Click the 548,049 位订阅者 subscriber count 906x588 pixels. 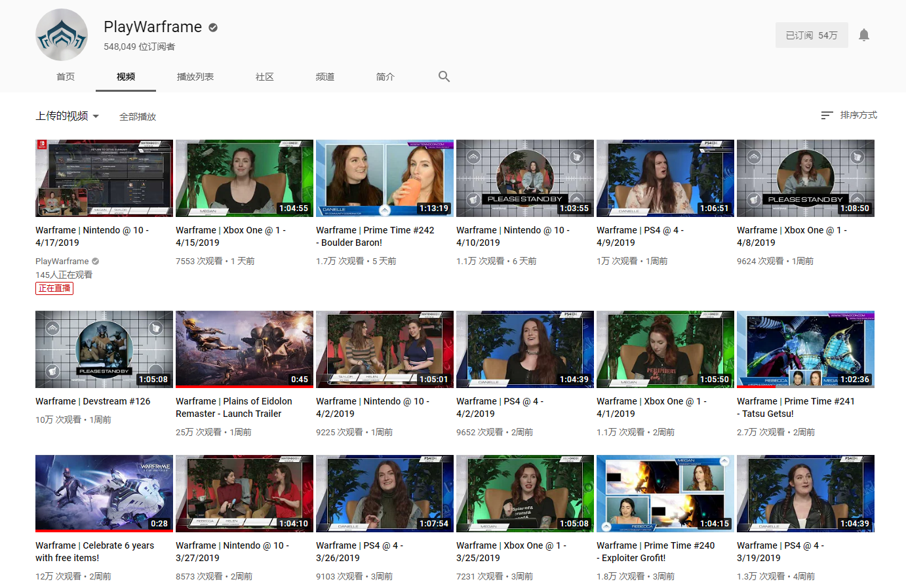pyautogui.click(x=139, y=47)
